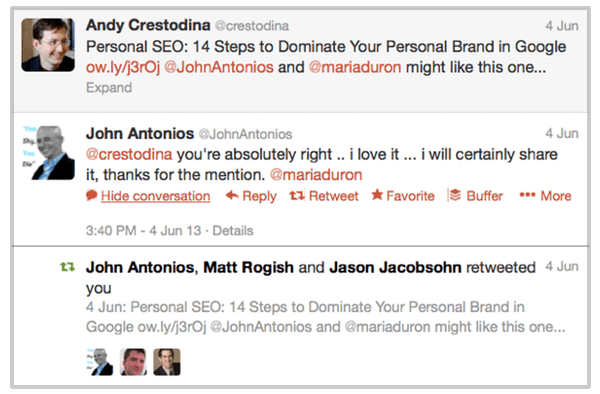This screenshot has height=394, width=600.
Task: Click Andy Crestodina's profile avatar
Action: point(48,45)
